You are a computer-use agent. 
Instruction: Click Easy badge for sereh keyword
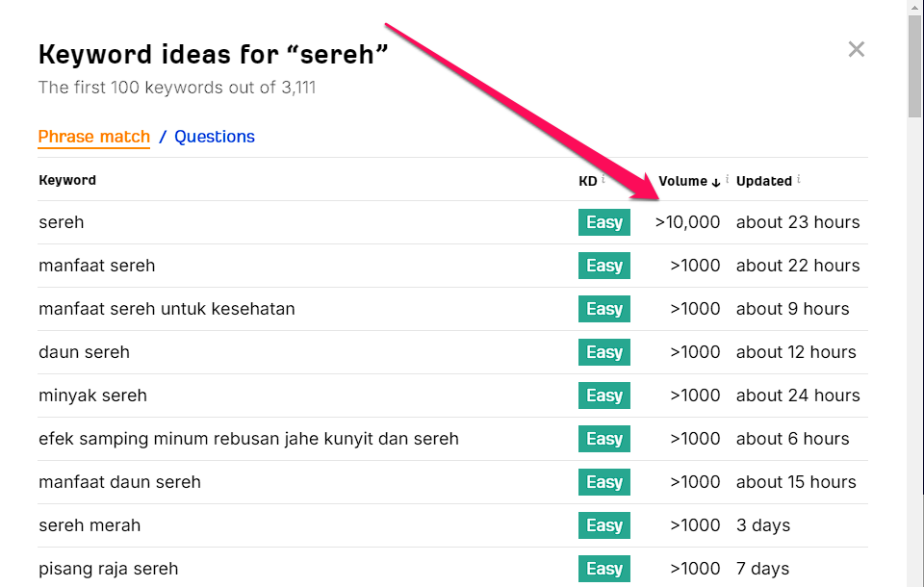(x=604, y=222)
